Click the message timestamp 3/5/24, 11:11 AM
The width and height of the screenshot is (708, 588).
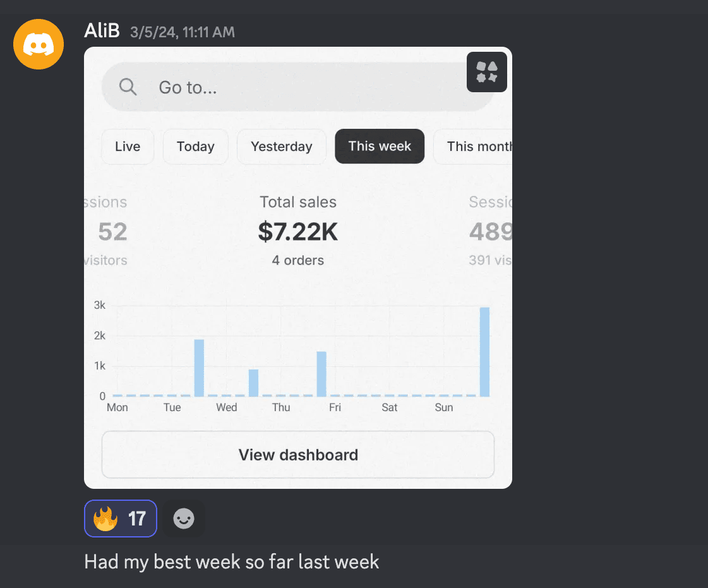coord(182,32)
